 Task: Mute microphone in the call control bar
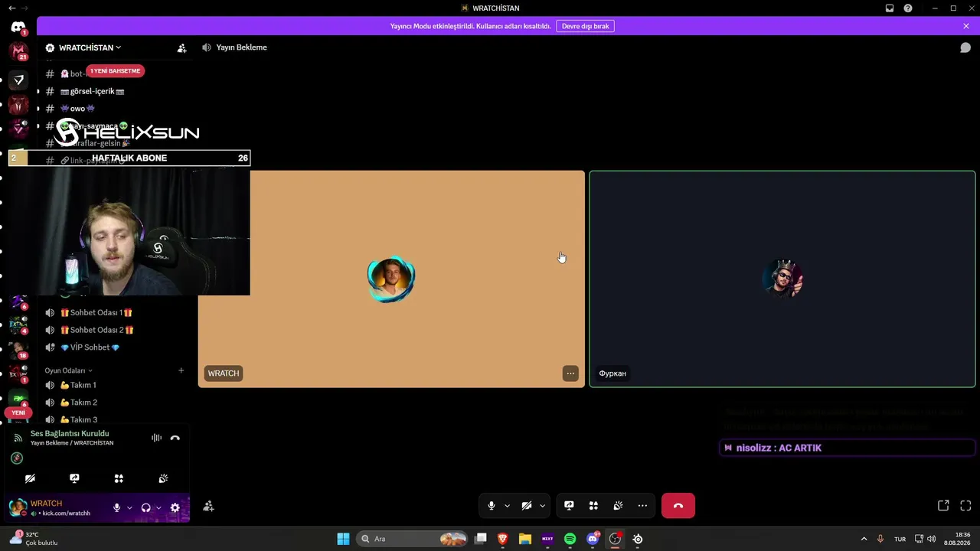point(492,506)
